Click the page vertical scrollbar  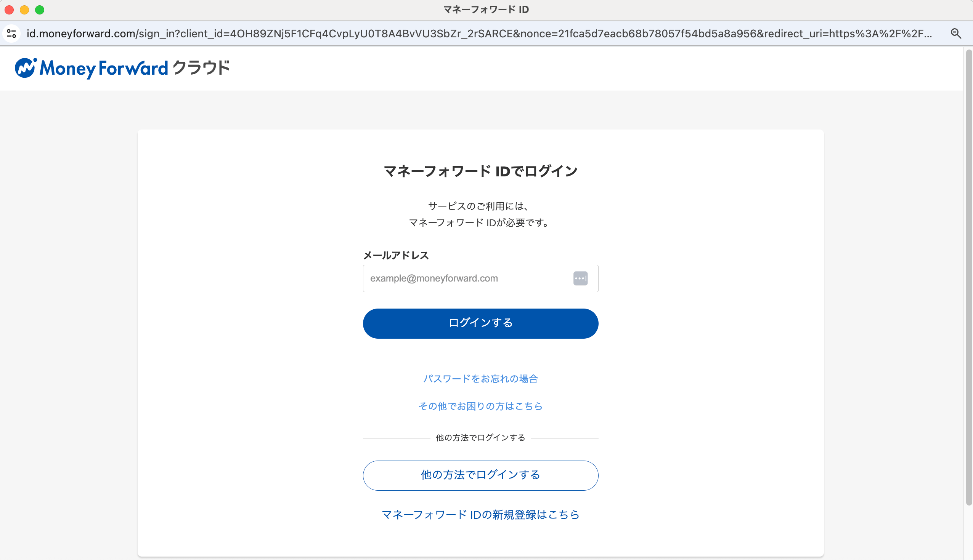click(x=968, y=277)
